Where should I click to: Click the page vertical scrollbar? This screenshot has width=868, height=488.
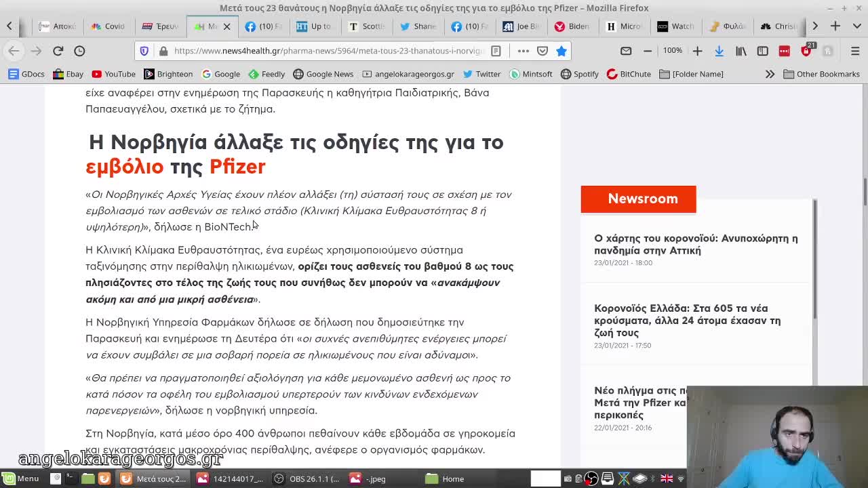click(865, 192)
